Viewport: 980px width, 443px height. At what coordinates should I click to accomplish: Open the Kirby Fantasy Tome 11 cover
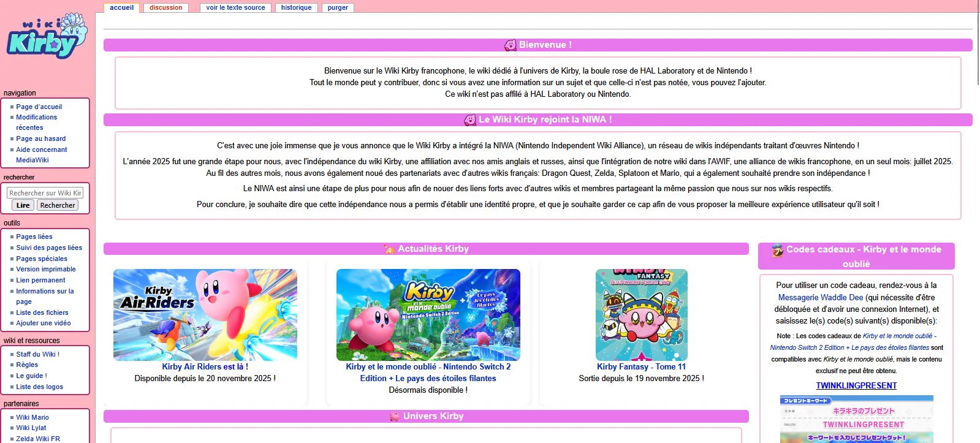pos(642,315)
